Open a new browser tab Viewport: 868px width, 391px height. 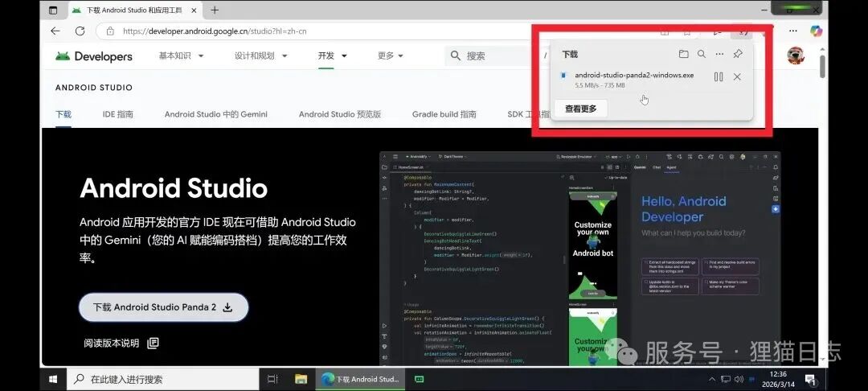tap(215, 10)
